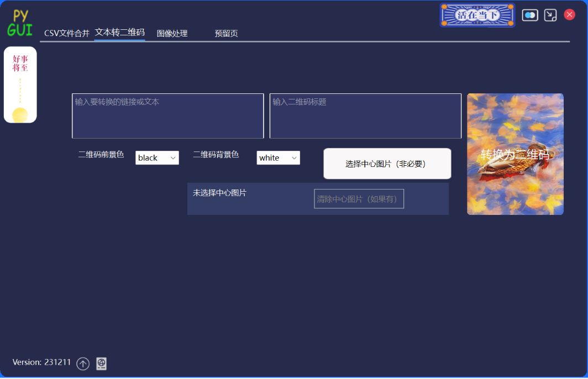
Task: Click the minimize-to-tray arrow icon
Action: pos(550,15)
